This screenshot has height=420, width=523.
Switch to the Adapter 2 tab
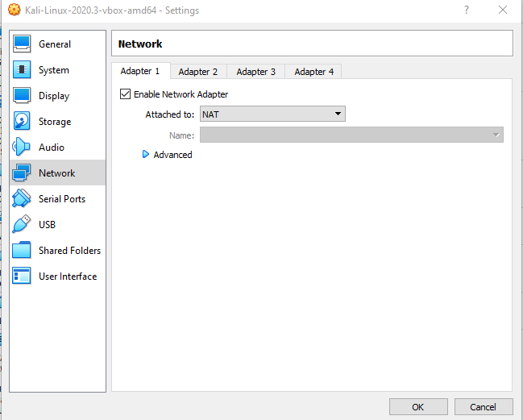coord(198,72)
